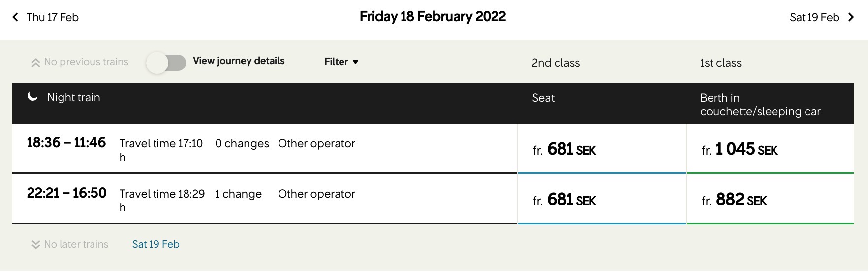The height and width of the screenshot is (273, 868).
Task: Click the 2nd class column header
Action: point(556,63)
